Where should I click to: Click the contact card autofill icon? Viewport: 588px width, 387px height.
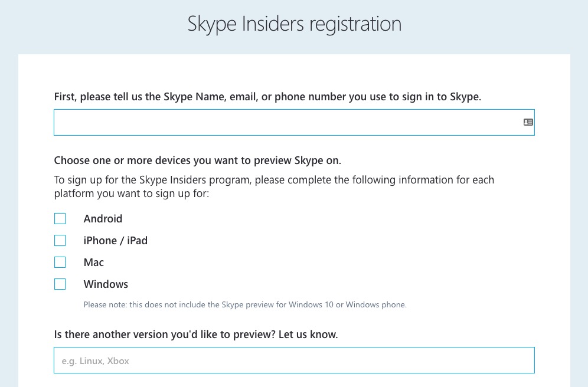(528, 122)
